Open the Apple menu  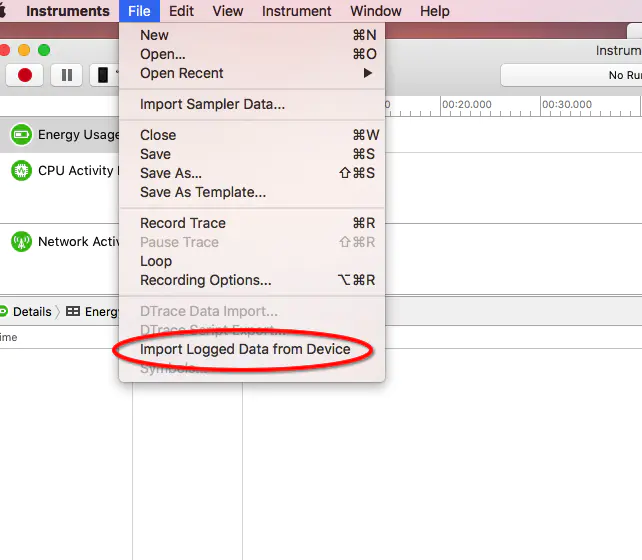(x=2, y=11)
